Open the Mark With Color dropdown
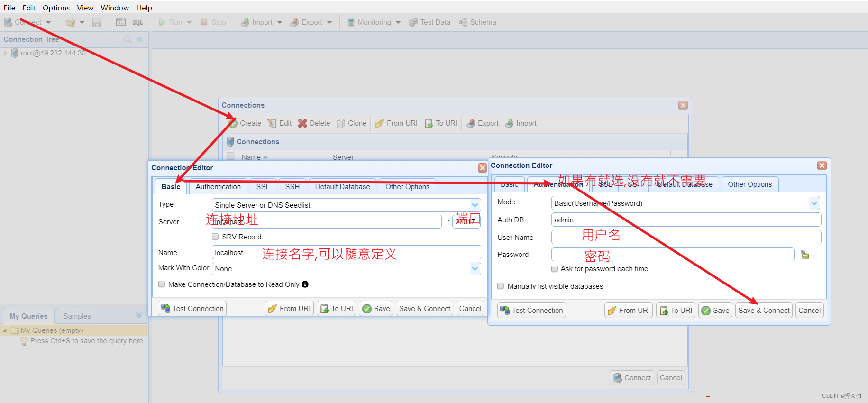868x403 pixels. pos(475,268)
